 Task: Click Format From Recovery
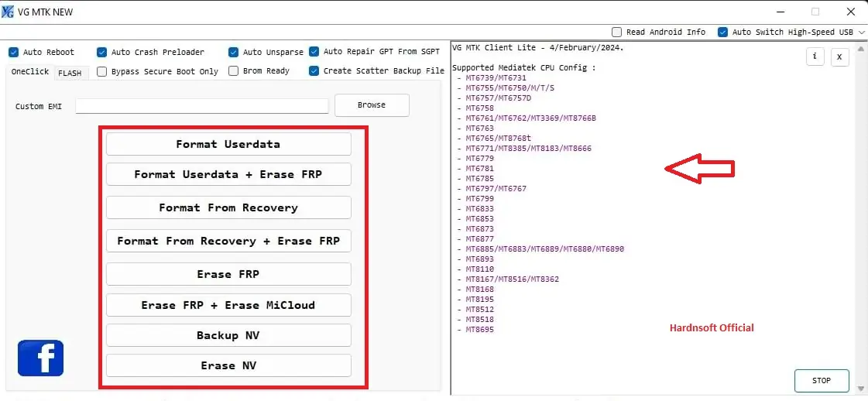tap(228, 207)
